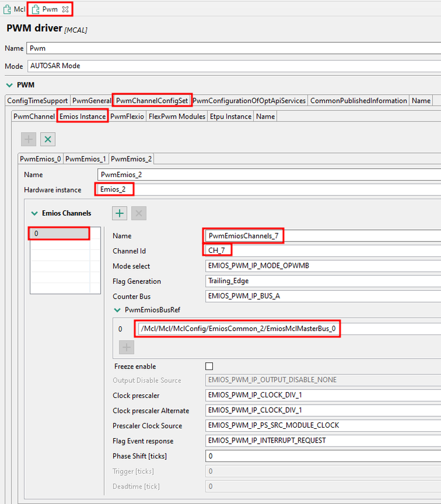Open the Name sub-tab after Etpu Instance
This screenshot has height=504, width=441.
click(266, 116)
